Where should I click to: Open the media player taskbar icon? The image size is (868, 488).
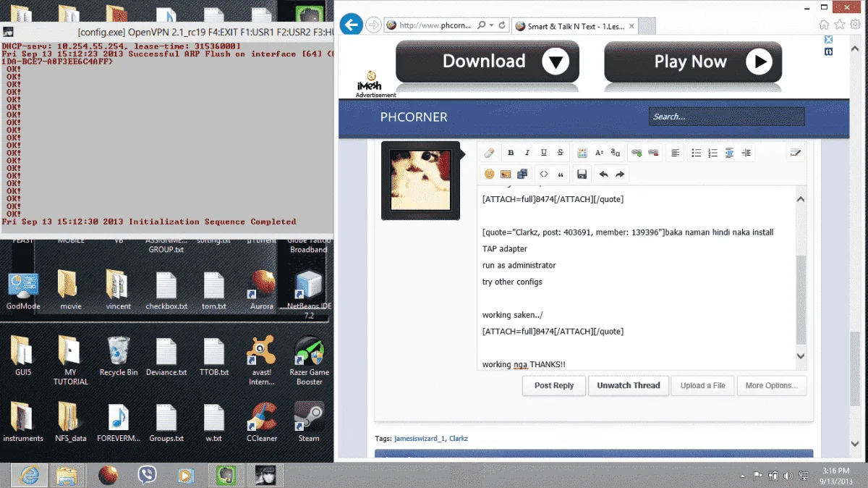point(186,475)
